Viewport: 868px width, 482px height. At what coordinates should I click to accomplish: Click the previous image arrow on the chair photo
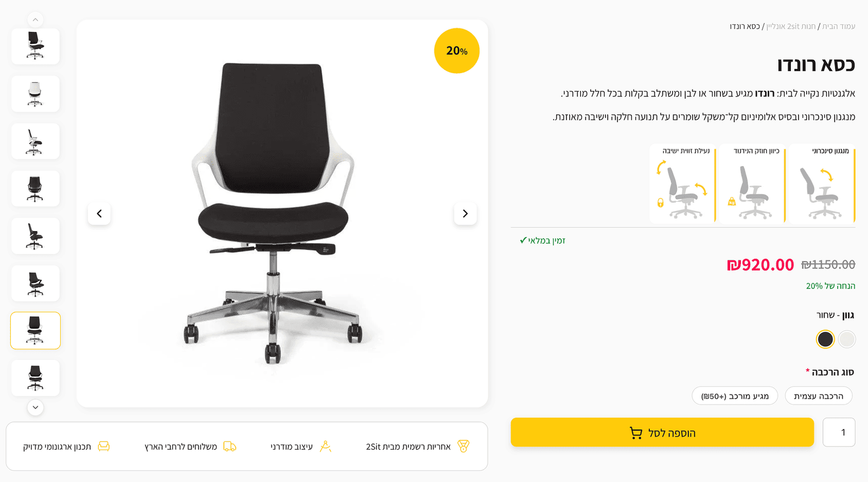(x=99, y=214)
